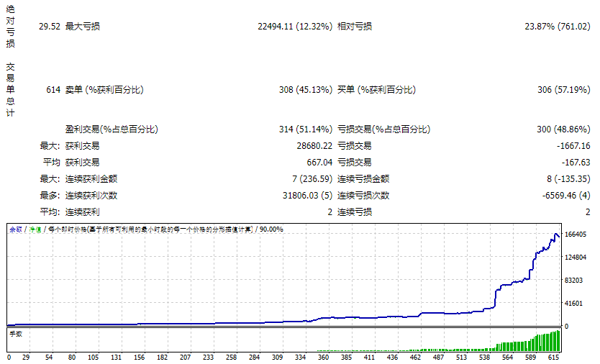Viewport: 600px width, 364px height.
Task: Click the 360 tick on the horizontal axis
Action: [323, 357]
